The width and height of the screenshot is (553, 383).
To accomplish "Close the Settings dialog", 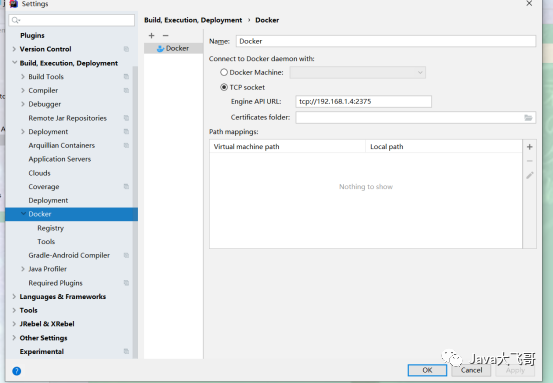I will tap(529, 4).
